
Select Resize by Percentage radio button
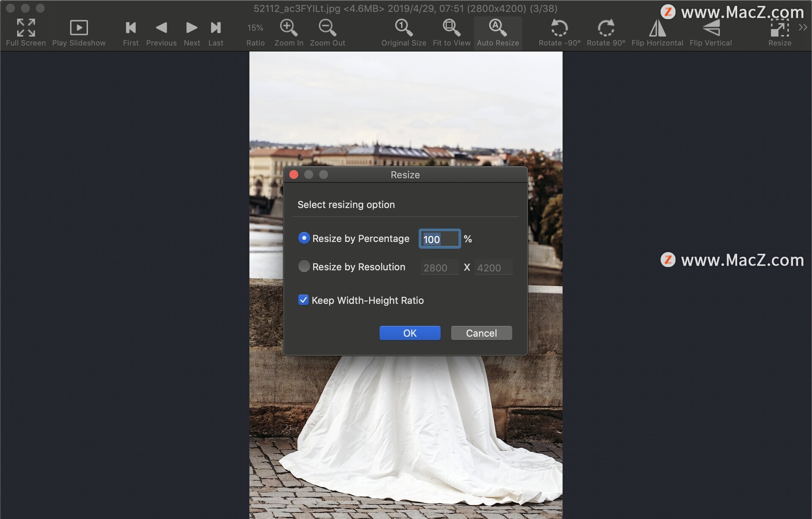(304, 238)
